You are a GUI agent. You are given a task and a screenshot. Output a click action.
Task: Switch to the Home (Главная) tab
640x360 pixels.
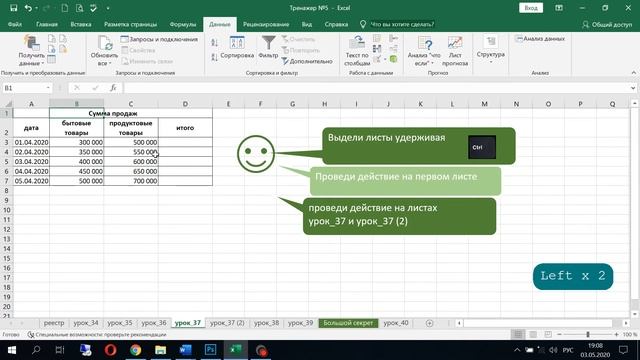point(47,24)
